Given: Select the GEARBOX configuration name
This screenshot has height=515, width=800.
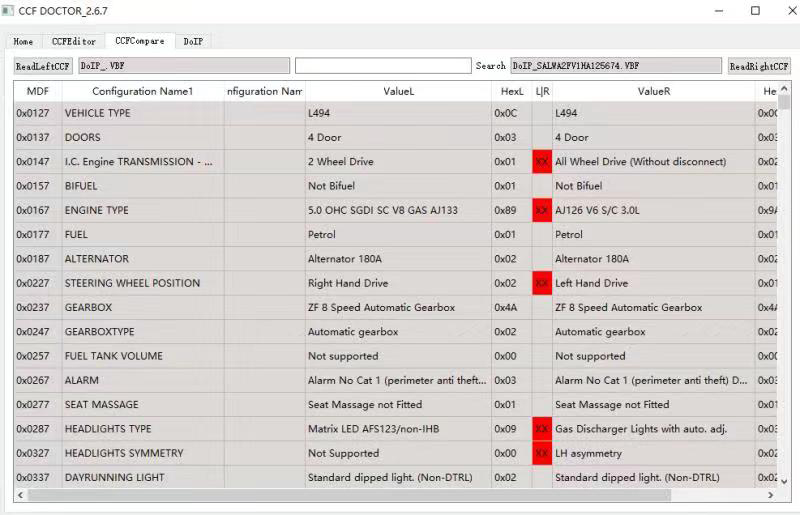Looking at the screenshot, I should (88, 307).
